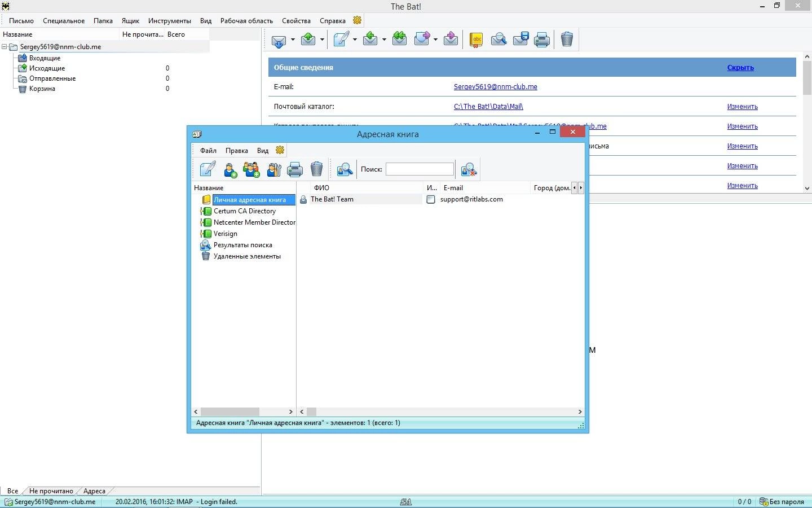The image size is (812, 508).
Task: Print the message from the main toolbar
Action: [542, 40]
